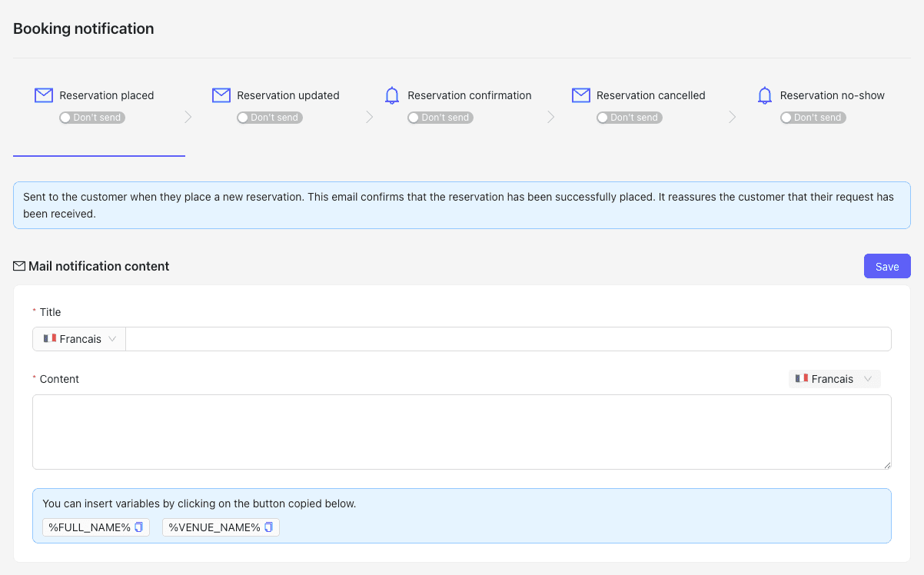Click into the Title text field
Image resolution: width=924 pixels, height=575 pixels.
(508, 339)
